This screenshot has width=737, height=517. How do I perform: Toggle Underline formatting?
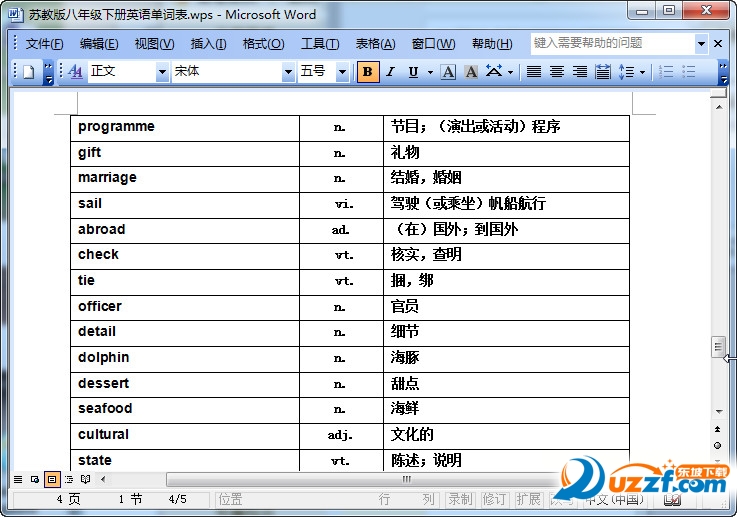(413, 72)
